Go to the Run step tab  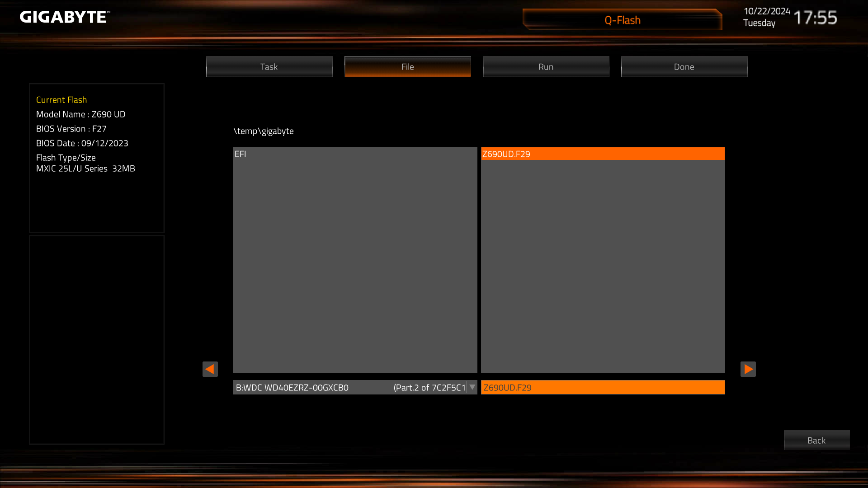click(x=546, y=67)
